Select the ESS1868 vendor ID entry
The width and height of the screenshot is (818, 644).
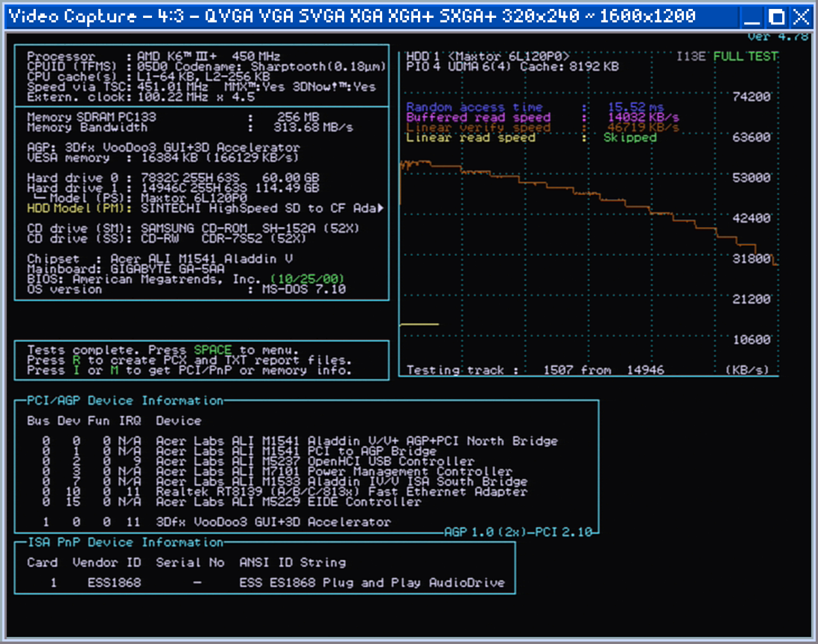[x=114, y=583]
